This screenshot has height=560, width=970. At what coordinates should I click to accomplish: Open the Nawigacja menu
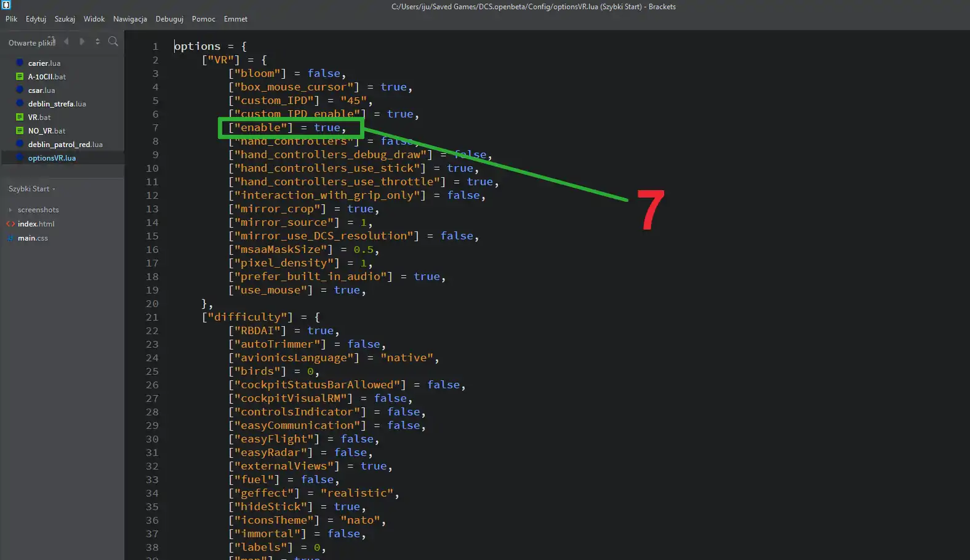130,19
